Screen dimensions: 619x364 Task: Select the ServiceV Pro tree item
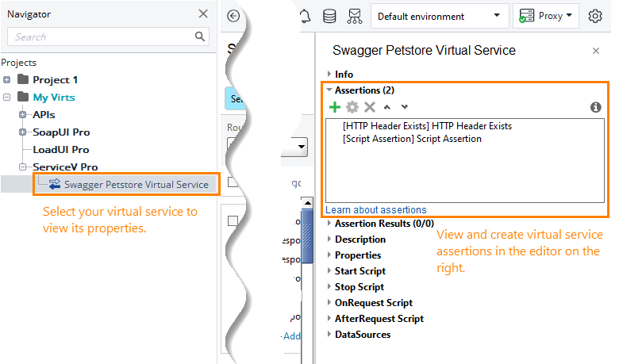(x=65, y=167)
